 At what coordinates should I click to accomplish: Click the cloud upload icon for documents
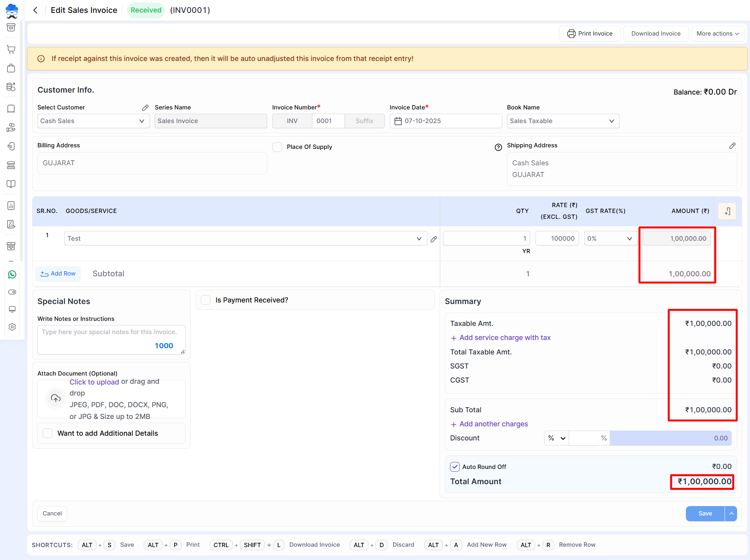click(x=56, y=398)
